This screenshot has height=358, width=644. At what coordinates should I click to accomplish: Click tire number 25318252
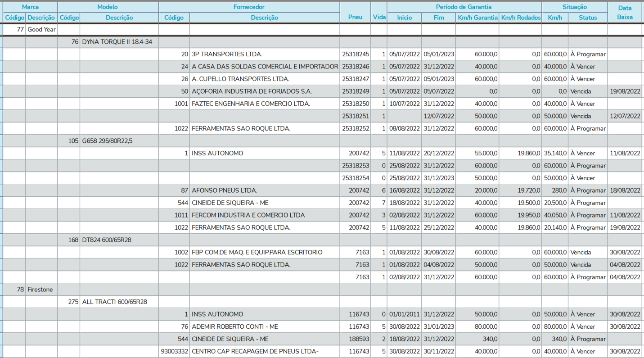[356, 128]
